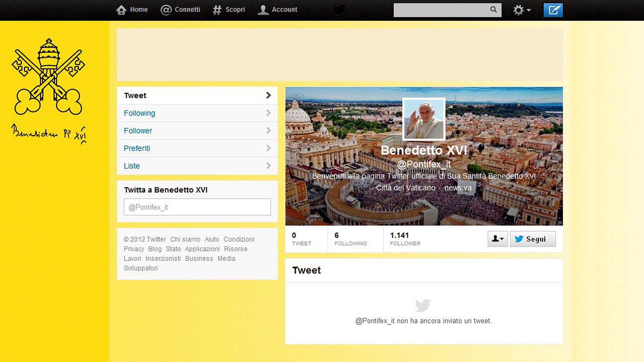
Task: Open the Account menu item
Action: tap(278, 10)
